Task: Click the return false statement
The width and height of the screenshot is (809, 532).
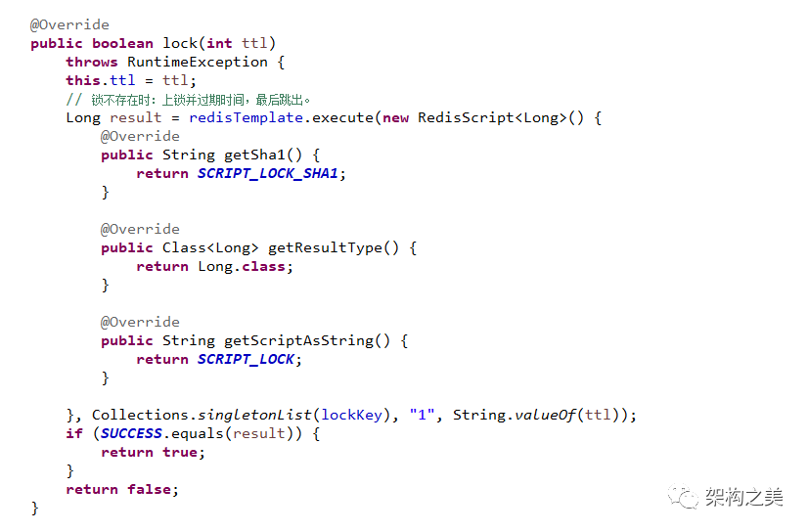Action: click(x=122, y=489)
